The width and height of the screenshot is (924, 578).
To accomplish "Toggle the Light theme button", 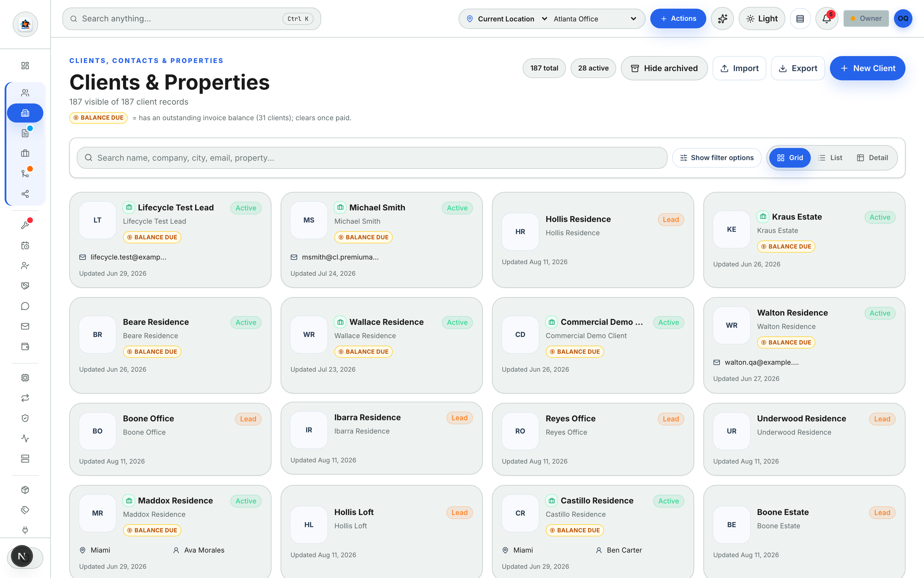I will click(762, 18).
